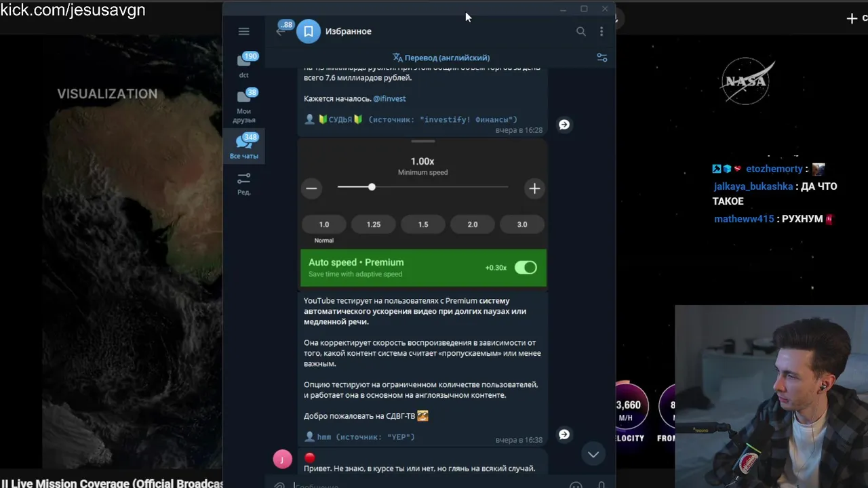Open the @ifinvest mention link
The image size is (868, 488).
click(x=389, y=98)
